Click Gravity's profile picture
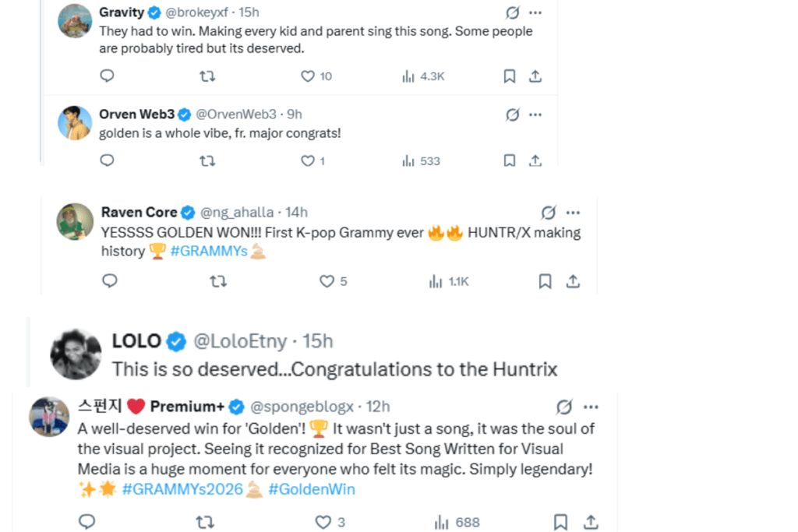This screenshot has width=798, height=532. (x=74, y=20)
